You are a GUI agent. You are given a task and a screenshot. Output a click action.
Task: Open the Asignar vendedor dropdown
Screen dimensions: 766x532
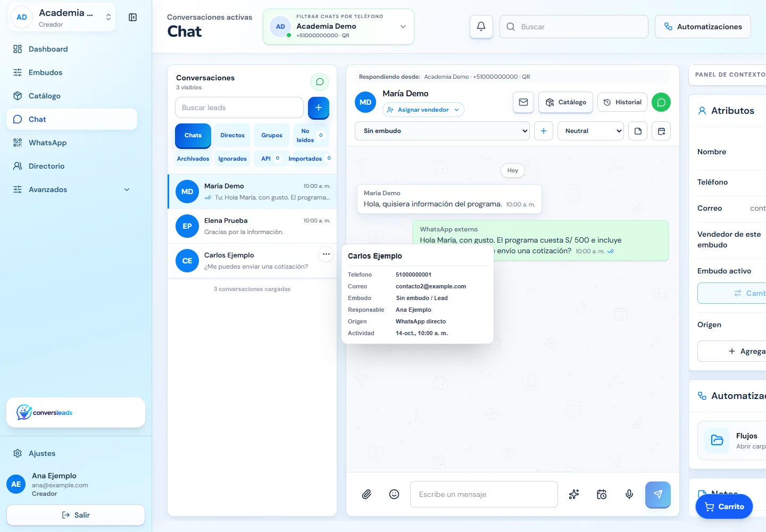(423, 110)
